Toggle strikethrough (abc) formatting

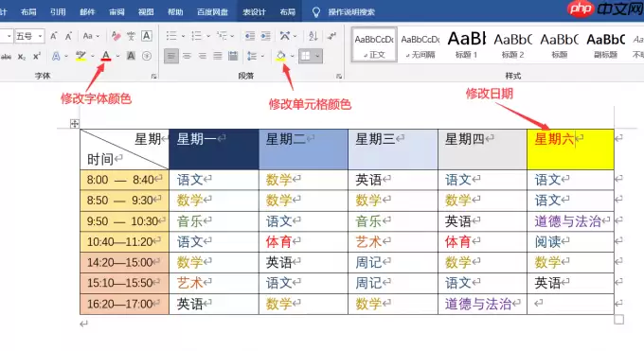pos(6,57)
